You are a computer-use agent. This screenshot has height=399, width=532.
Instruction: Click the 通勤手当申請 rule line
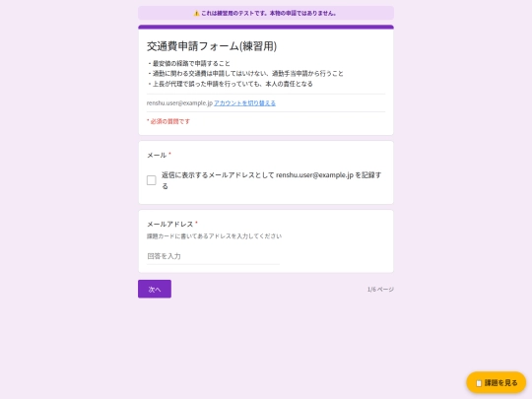245,74
